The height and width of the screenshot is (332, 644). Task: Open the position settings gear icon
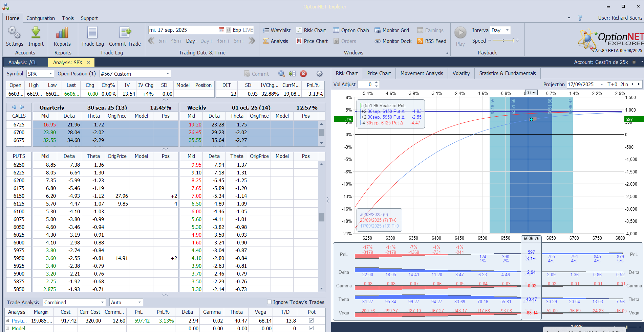pyautogui.click(x=319, y=74)
